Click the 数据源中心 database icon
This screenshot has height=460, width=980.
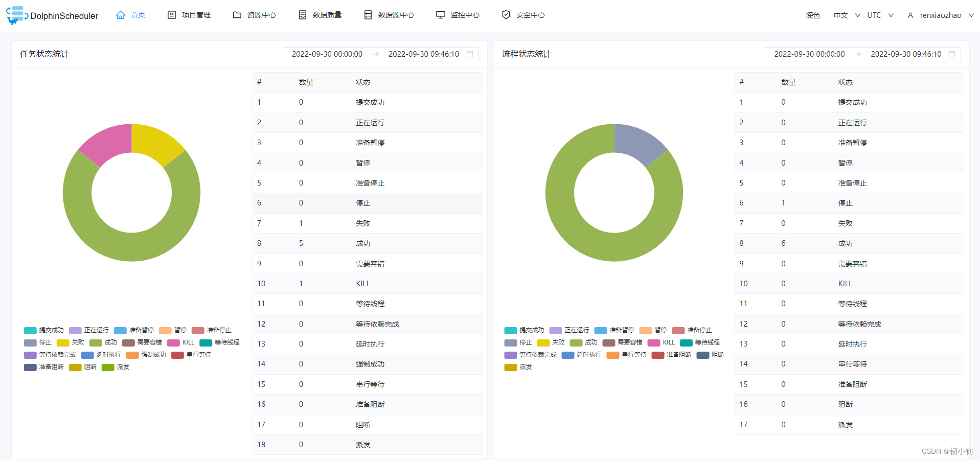click(368, 15)
